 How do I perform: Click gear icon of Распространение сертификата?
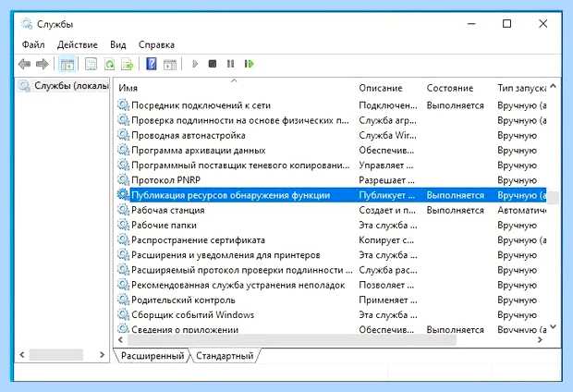[x=124, y=240]
